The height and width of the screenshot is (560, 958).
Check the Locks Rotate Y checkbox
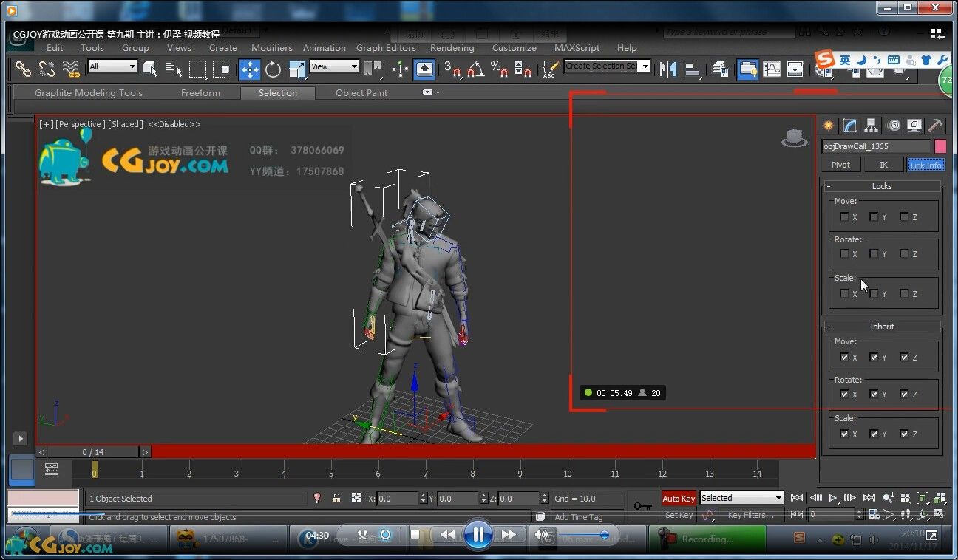click(874, 253)
